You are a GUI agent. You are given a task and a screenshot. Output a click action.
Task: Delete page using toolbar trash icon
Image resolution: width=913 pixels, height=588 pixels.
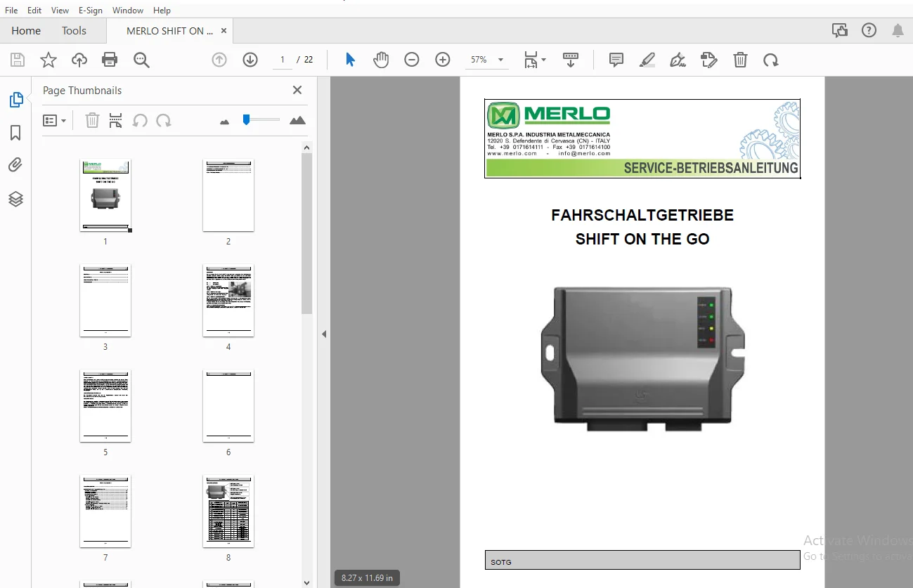740,60
